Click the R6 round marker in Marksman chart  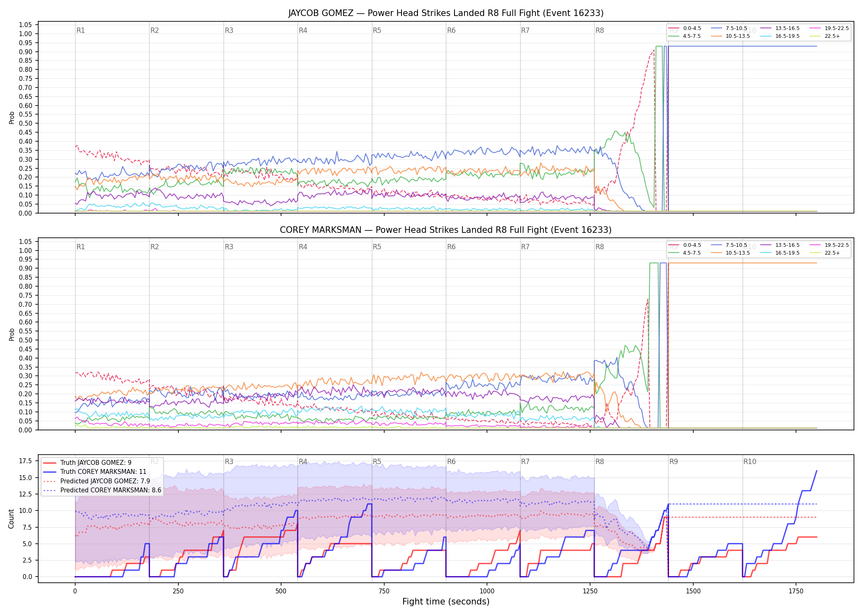[x=451, y=247]
